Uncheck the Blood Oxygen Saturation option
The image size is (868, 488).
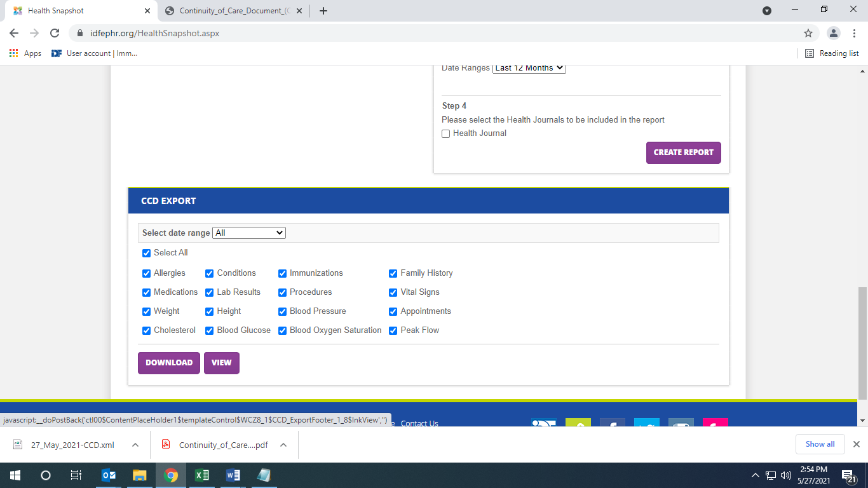283,331
